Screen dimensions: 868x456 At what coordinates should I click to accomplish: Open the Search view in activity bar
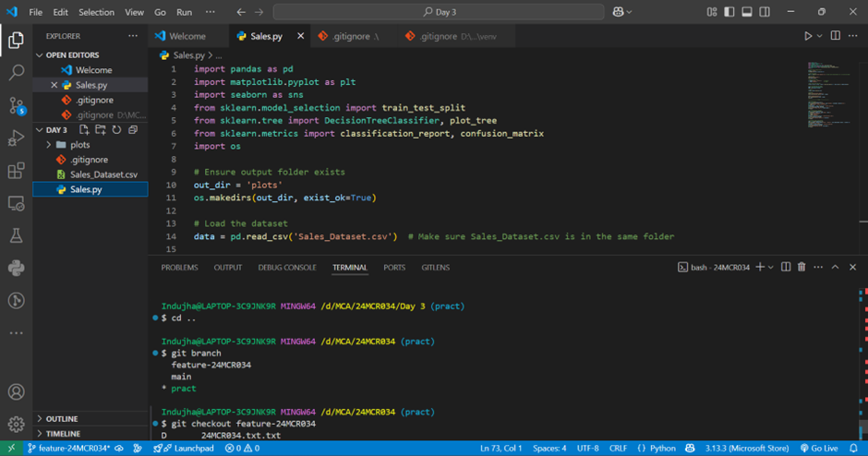[x=16, y=72]
